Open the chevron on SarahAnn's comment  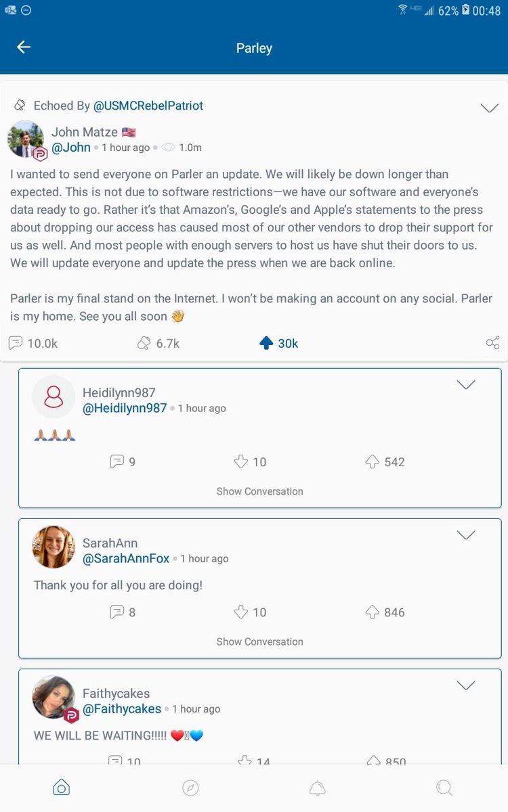(466, 535)
